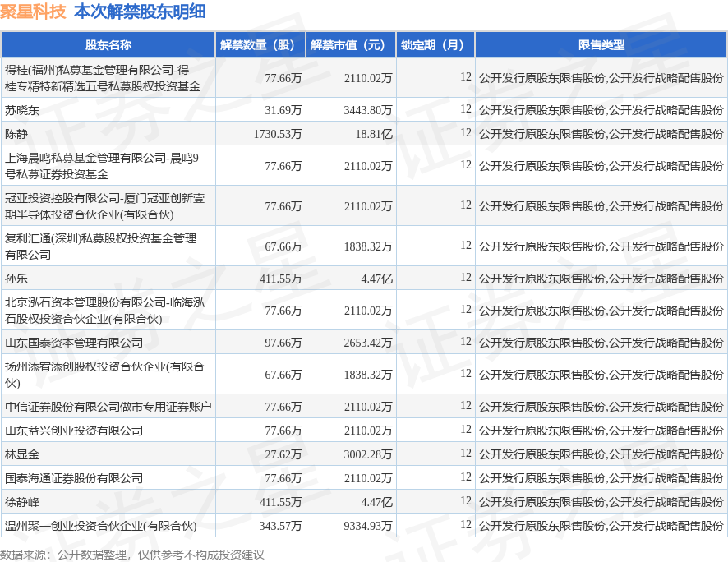The height and width of the screenshot is (562, 728).
Task: Select the 锁定期（月） column header
Action: tap(435, 45)
